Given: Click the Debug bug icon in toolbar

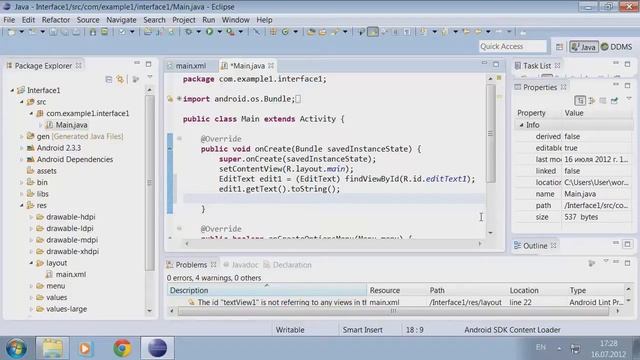Looking at the screenshot, I should (188, 31).
